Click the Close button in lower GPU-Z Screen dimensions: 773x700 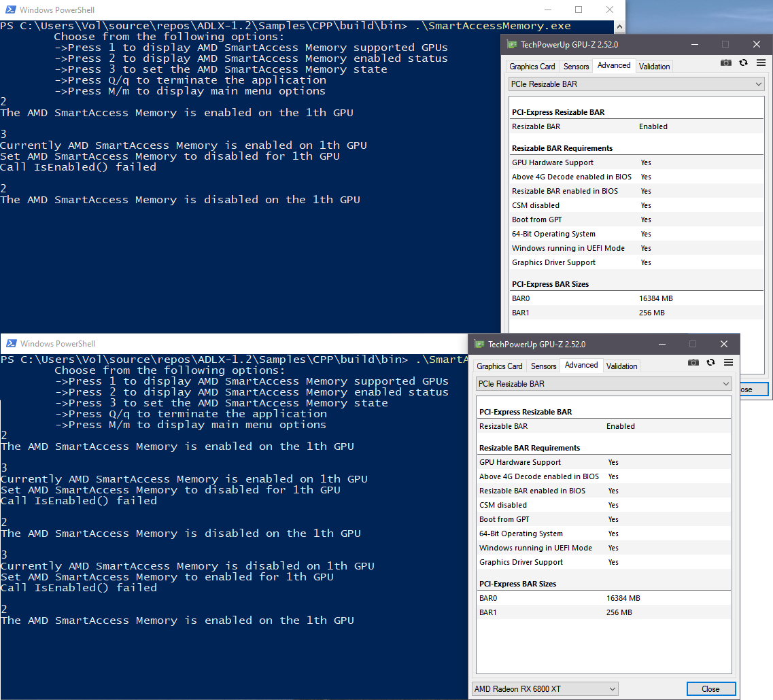[x=710, y=688]
